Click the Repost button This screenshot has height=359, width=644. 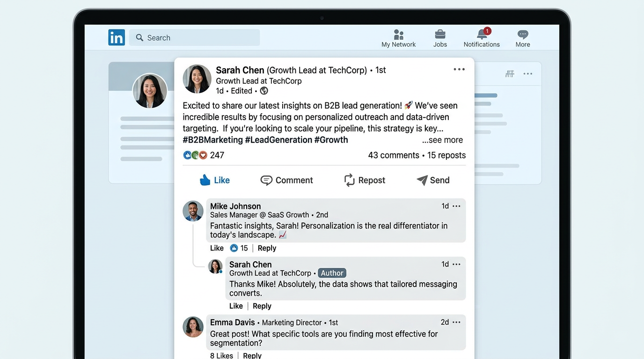(365, 180)
